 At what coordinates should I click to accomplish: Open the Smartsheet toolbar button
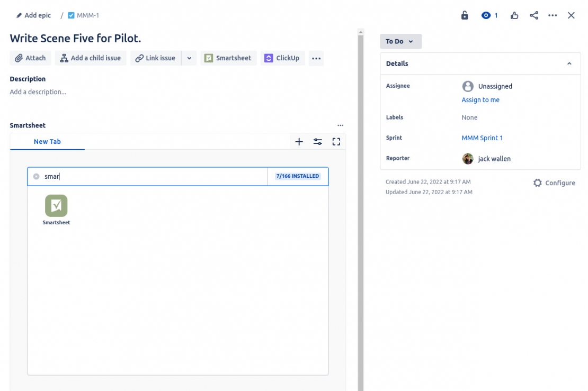[x=228, y=58]
